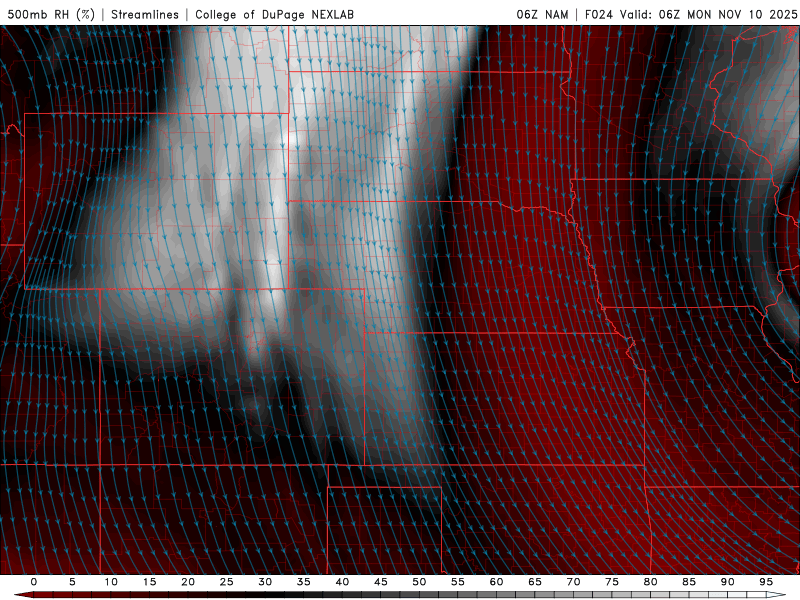Click the '55' value on color scale
This screenshot has width=800, height=600.
coord(458,582)
